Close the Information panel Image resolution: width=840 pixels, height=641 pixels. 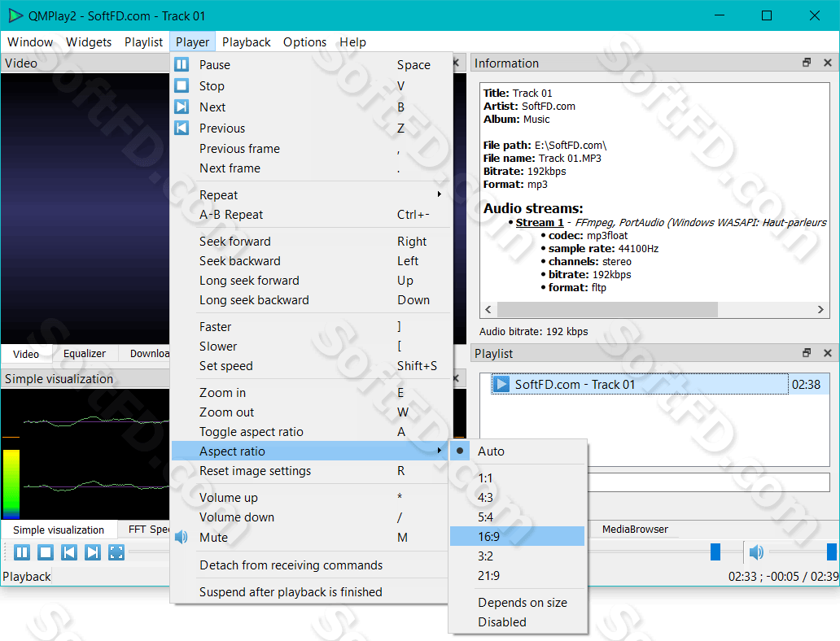[828, 63]
